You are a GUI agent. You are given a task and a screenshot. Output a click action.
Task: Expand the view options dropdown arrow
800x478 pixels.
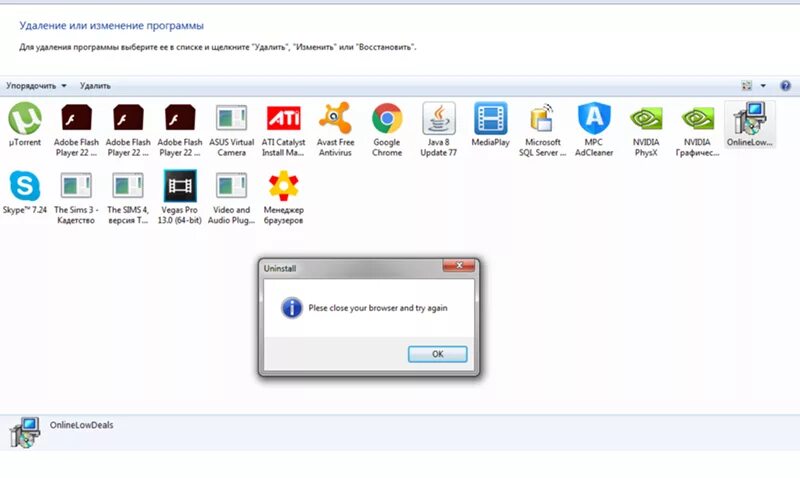763,86
